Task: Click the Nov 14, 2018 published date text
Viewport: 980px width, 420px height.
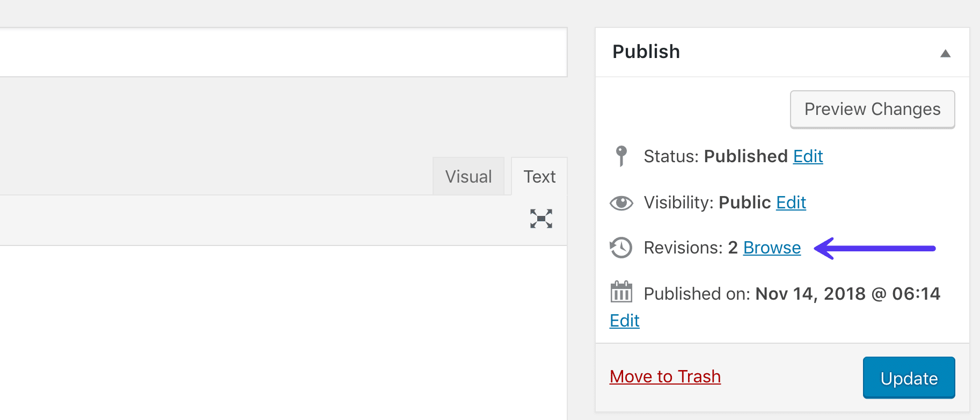Action: [x=847, y=294]
